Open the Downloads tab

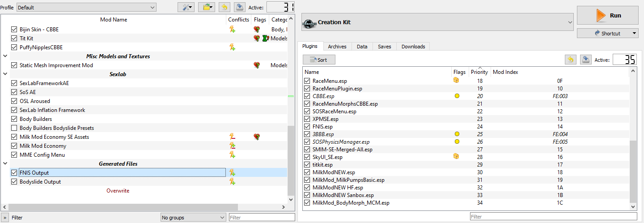click(413, 47)
